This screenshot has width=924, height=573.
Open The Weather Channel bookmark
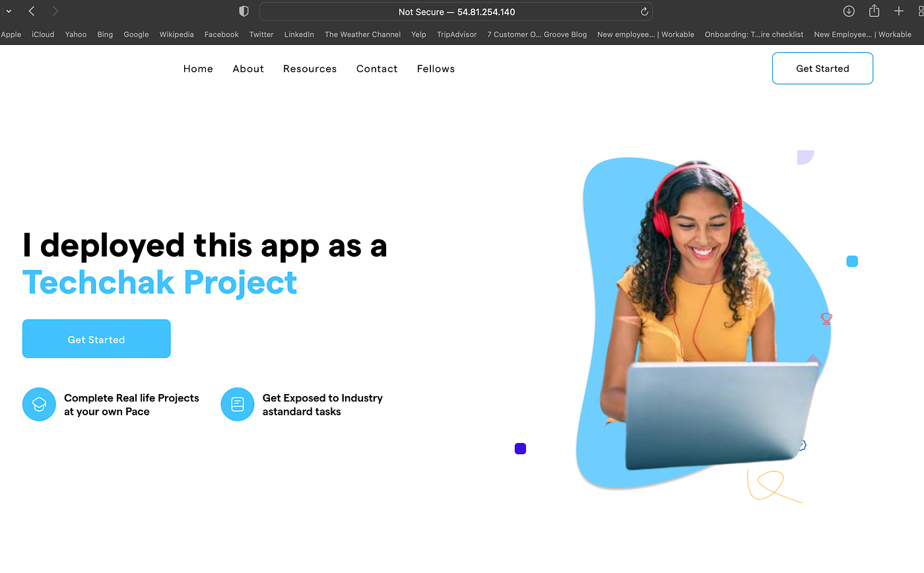click(362, 34)
